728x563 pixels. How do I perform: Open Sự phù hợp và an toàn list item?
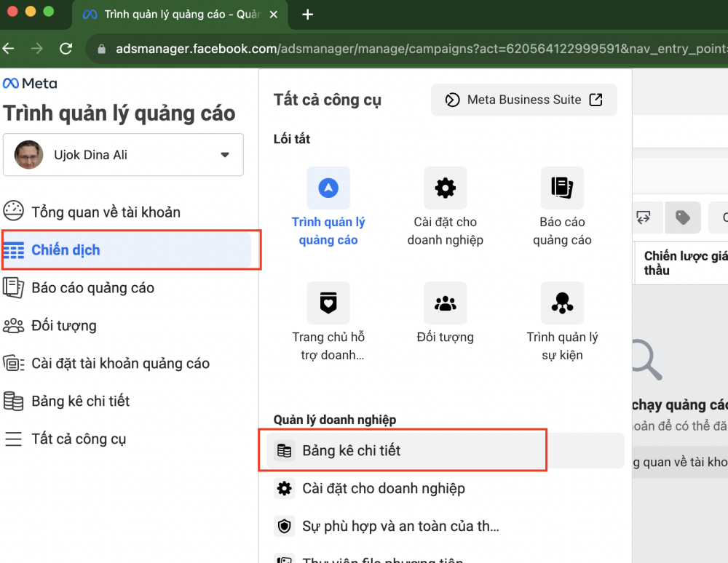point(445,526)
